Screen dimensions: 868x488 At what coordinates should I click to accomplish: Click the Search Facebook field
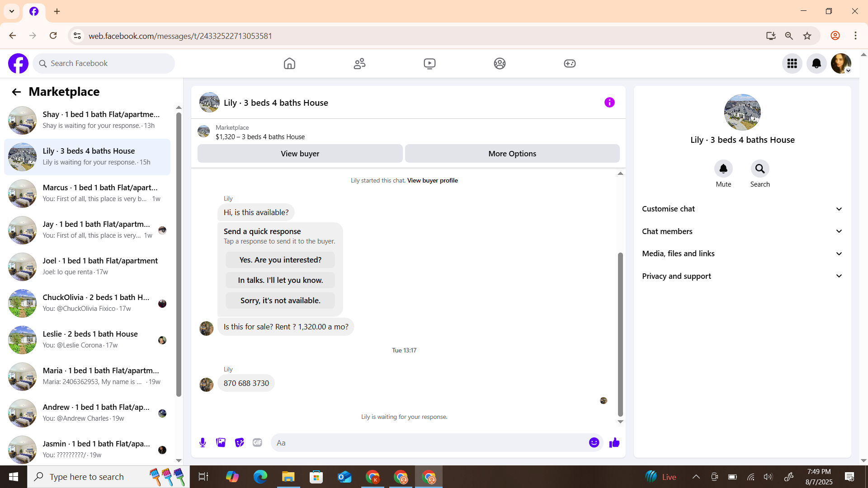pos(104,63)
